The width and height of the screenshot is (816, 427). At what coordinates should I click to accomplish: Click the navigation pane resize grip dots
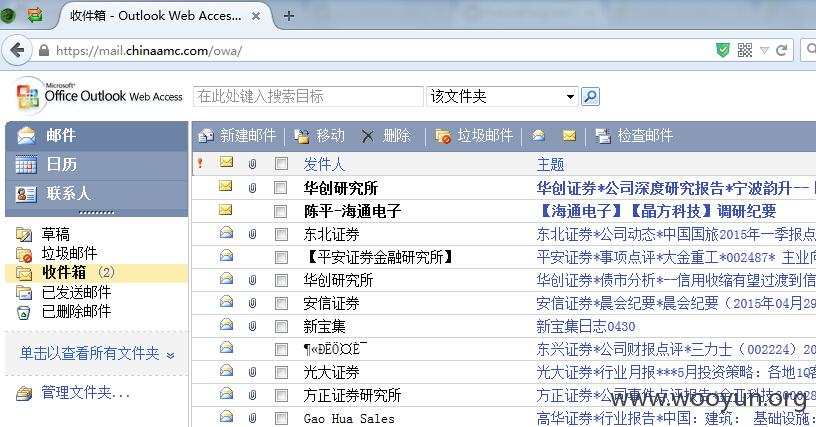(96, 212)
